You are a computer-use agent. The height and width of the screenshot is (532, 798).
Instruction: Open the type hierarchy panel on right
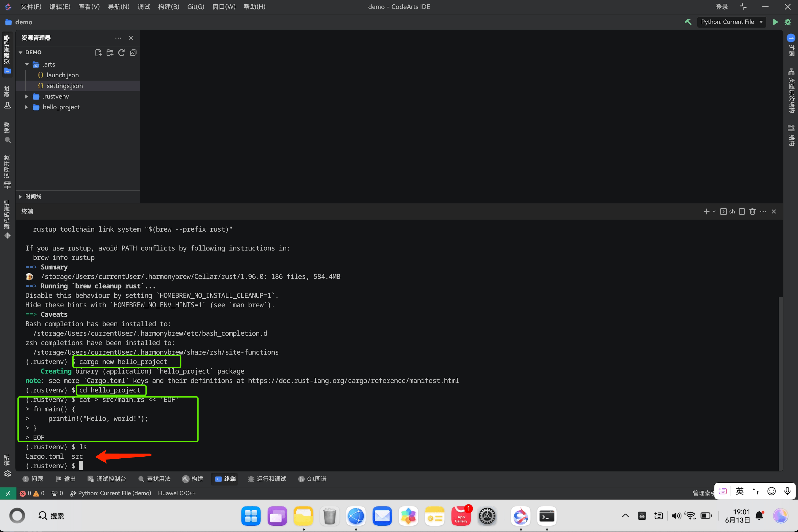click(x=791, y=91)
